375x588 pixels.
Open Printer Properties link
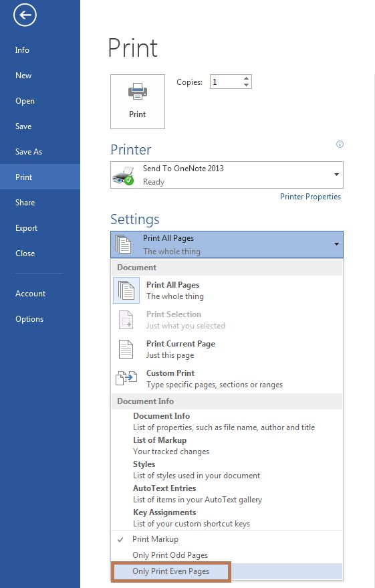point(310,197)
